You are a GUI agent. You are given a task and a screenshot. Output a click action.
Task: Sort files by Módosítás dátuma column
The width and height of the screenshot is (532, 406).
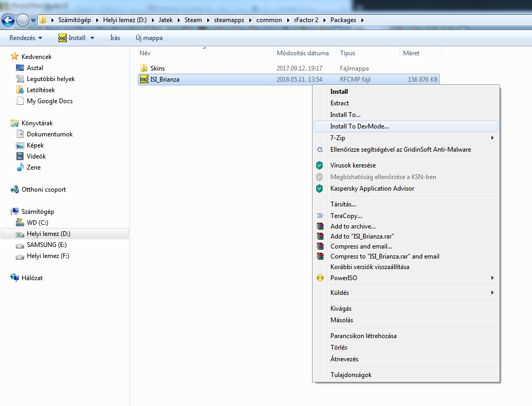[x=303, y=53]
